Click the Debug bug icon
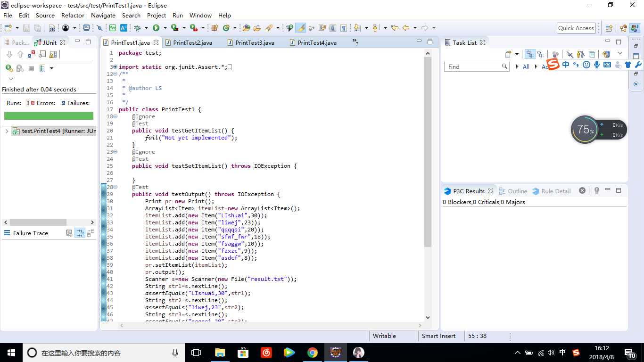This screenshot has height=362, width=644. click(x=138, y=28)
